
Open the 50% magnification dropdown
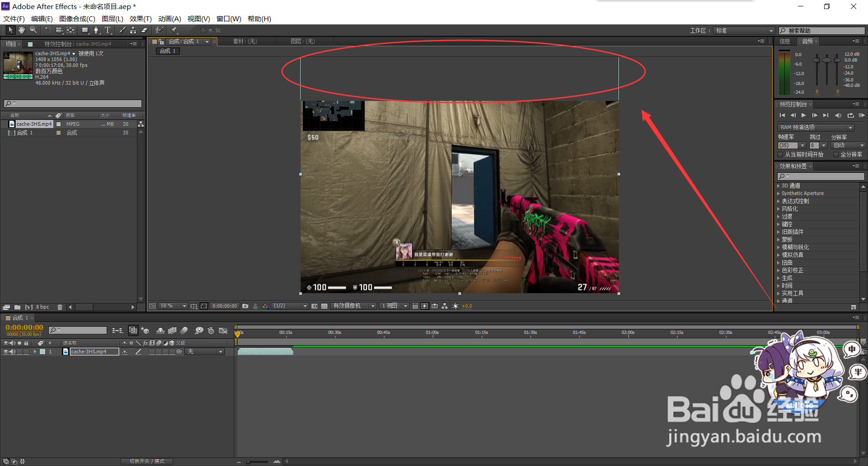pos(172,306)
